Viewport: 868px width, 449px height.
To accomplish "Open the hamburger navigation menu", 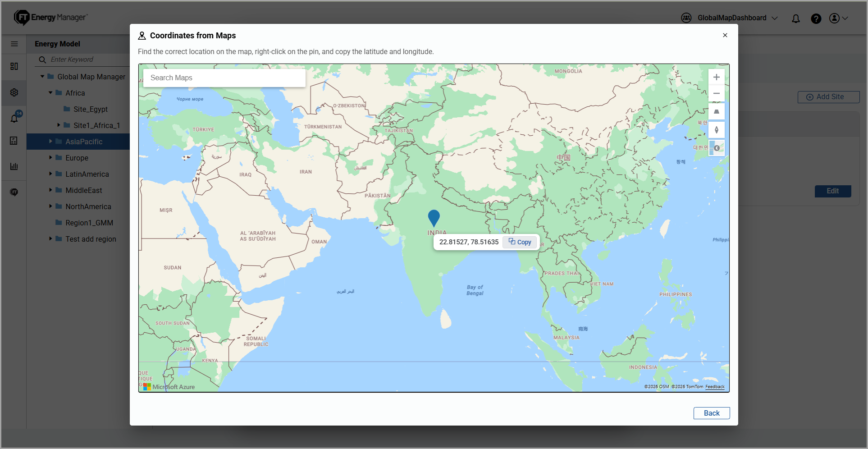I will point(14,44).
